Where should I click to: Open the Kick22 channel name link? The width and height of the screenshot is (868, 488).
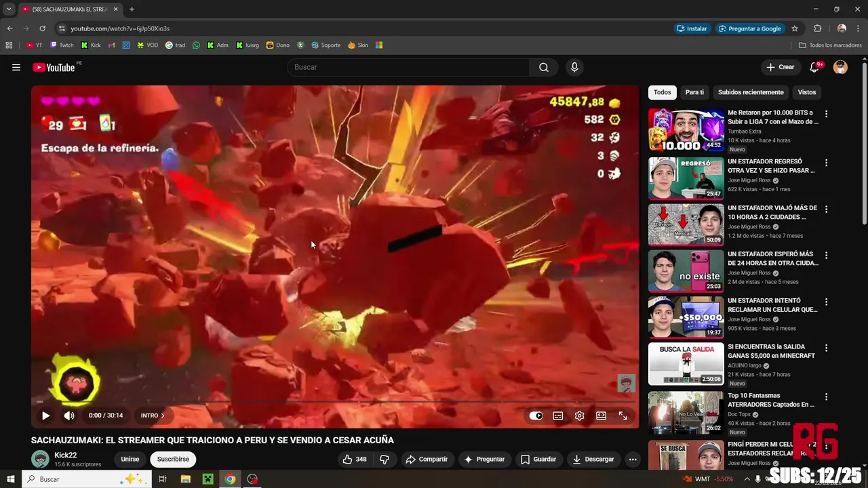66,455
